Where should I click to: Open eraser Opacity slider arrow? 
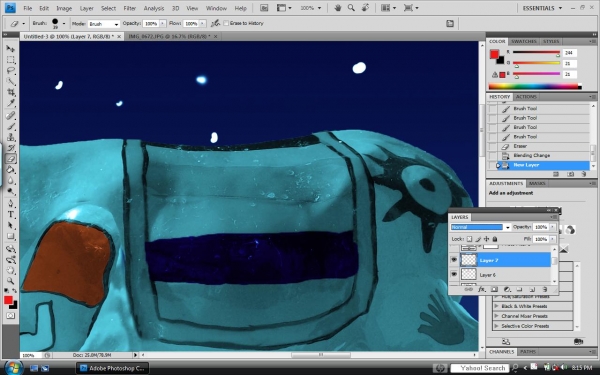(162, 24)
